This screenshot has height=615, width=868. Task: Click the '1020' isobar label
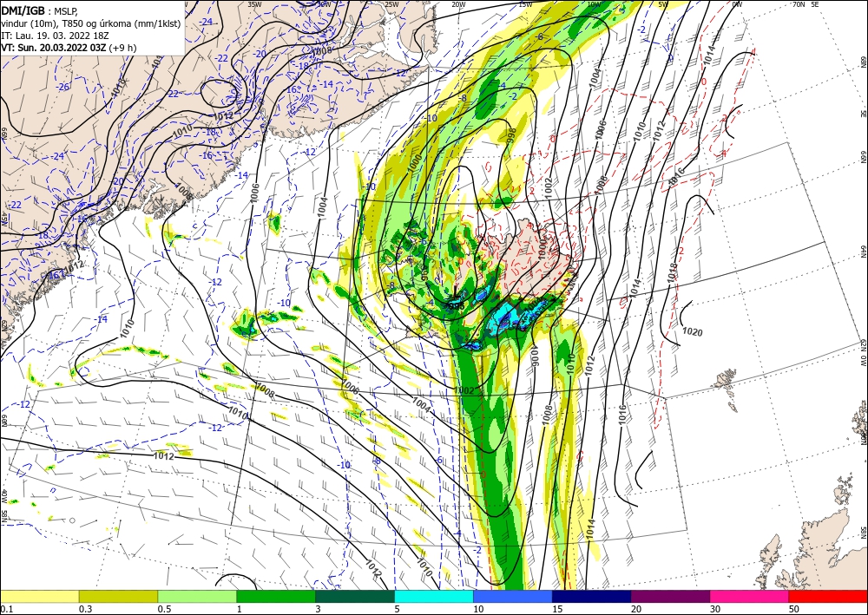coord(693,332)
